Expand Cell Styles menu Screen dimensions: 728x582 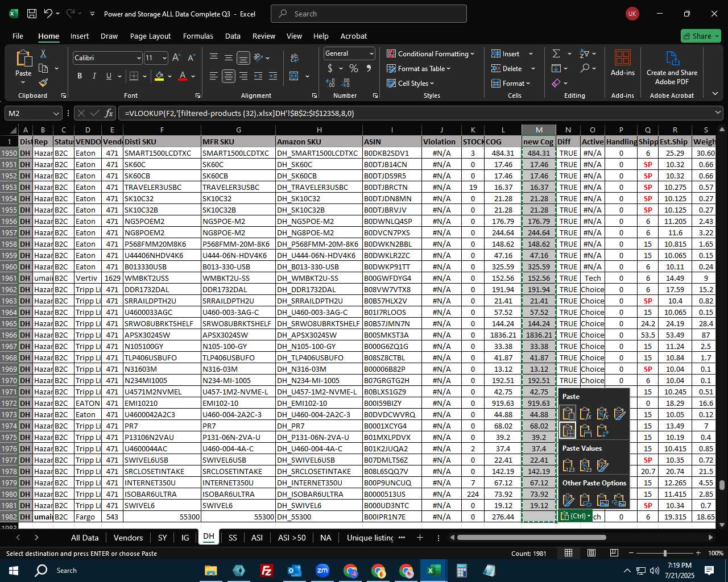(x=411, y=83)
